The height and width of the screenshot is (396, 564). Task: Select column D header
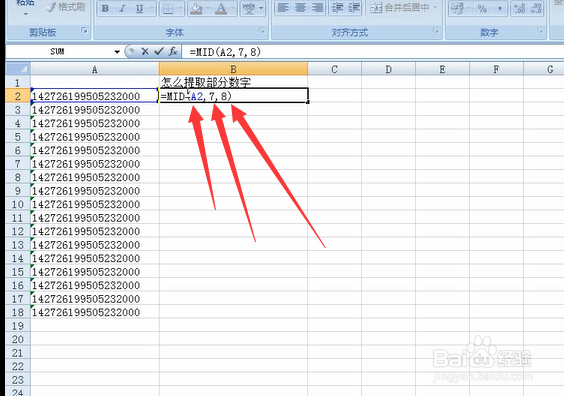tap(388, 69)
